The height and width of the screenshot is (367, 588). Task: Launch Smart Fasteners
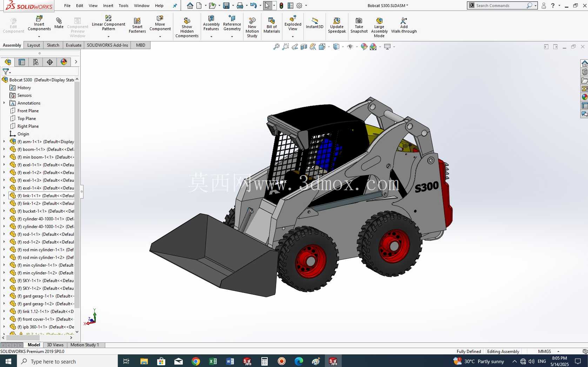pyautogui.click(x=137, y=25)
